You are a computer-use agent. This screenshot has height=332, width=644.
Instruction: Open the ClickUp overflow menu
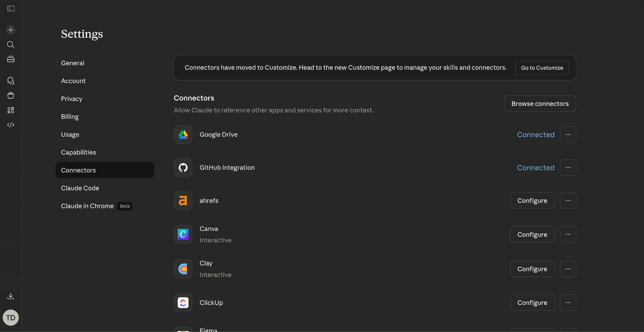point(568,302)
